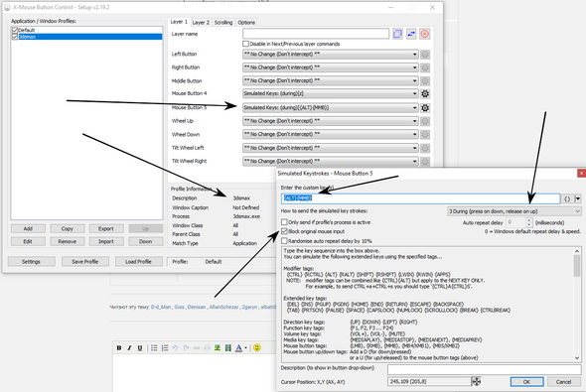Click OK in Simulated Keystrokes dialog
Viewport: 586px width, 392px height.
pyautogui.click(x=526, y=381)
